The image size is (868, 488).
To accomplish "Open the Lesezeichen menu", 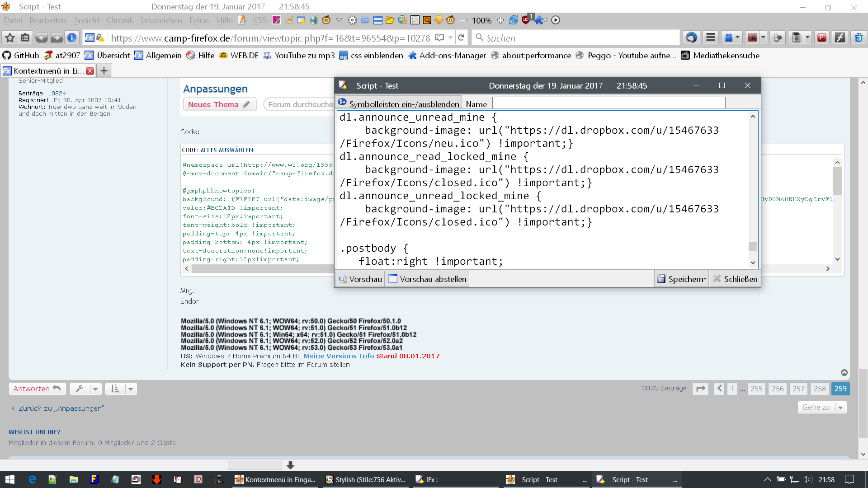I will pyautogui.click(x=161, y=20).
